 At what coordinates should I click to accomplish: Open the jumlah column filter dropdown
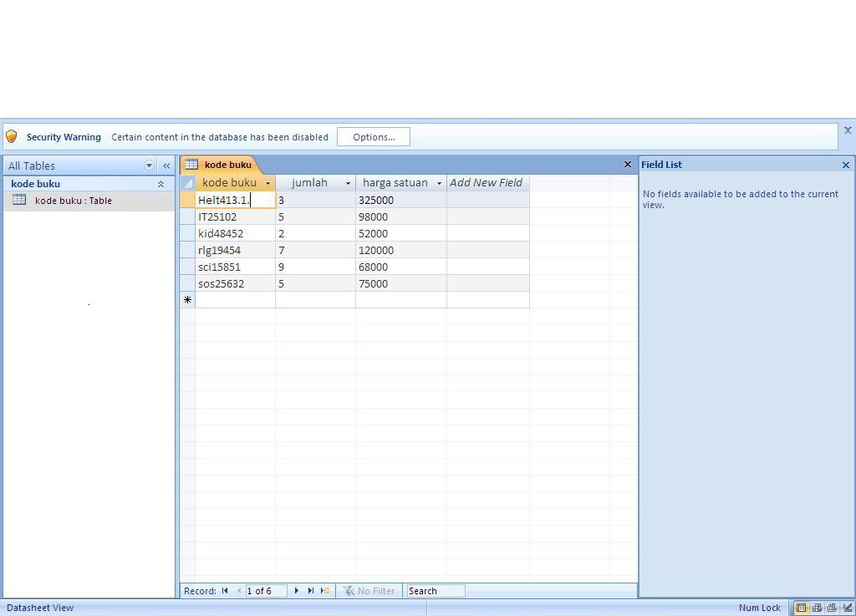(348, 183)
